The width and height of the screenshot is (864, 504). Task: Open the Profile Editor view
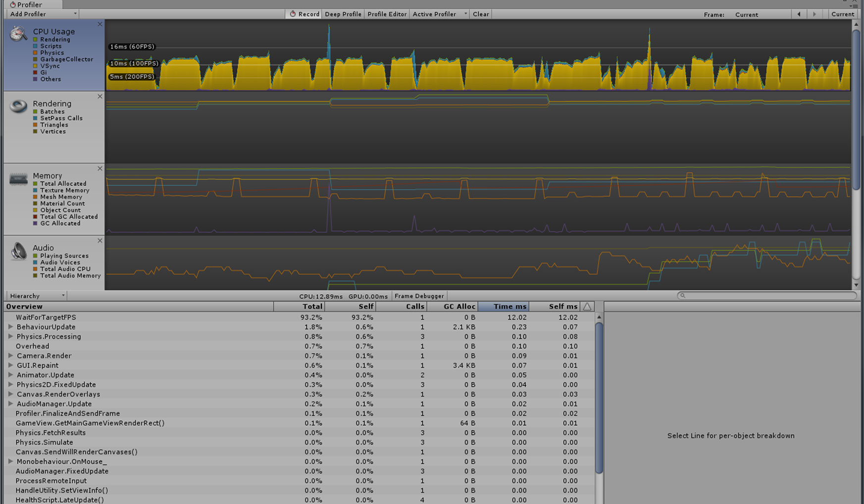click(387, 14)
